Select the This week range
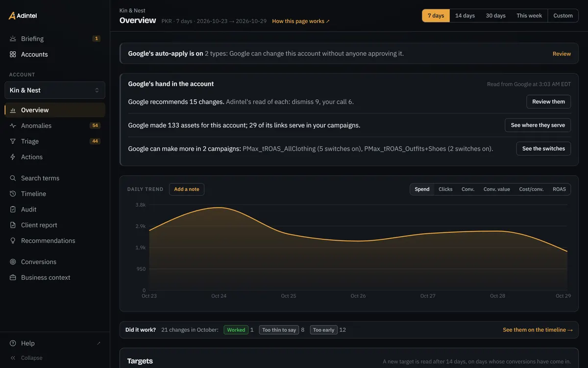Viewport: 588px width, 368px height. (529, 16)
